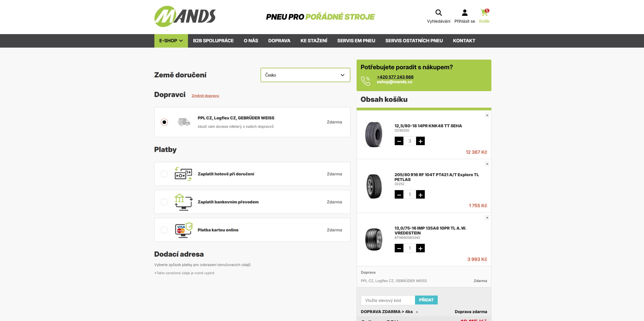Focus the discount code input field
Image resolution: width=644 pixels, height=321 pixels.
[x=388, y=300]
